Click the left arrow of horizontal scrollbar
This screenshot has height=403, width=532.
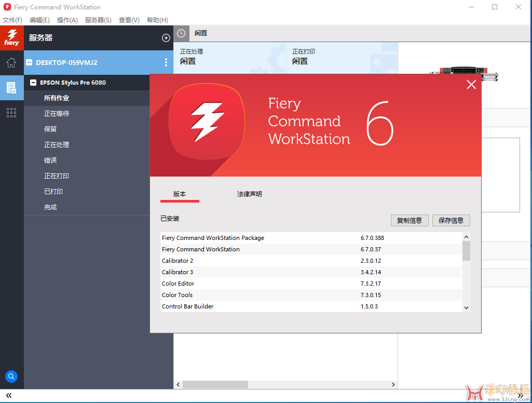[x=178, y=384]
